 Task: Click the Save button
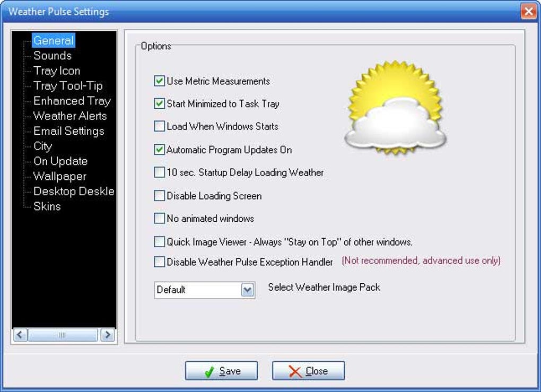(221, 371)
